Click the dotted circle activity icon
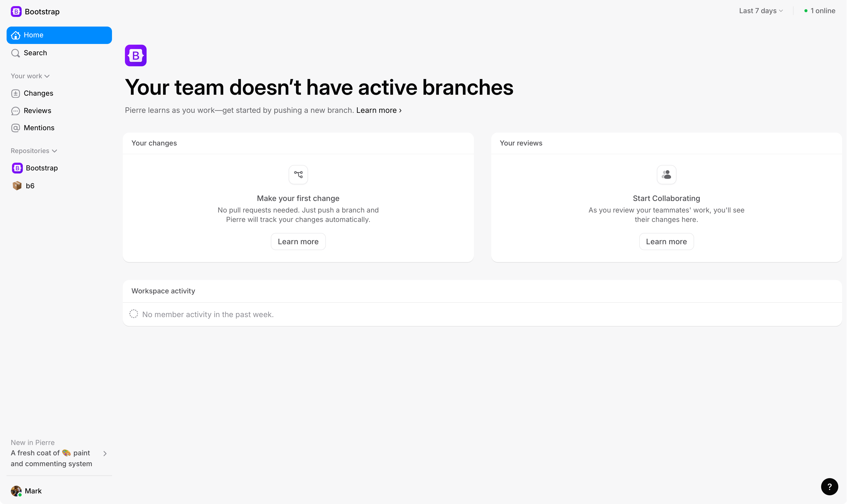This screenshot has height=504, width=847. tap(134, 314)
